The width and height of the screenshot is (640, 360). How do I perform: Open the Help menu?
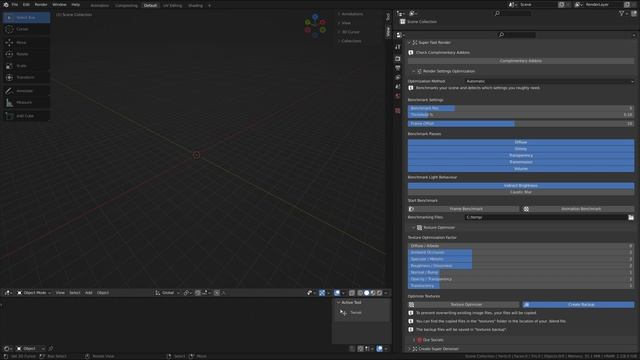(x=76, y=4)
